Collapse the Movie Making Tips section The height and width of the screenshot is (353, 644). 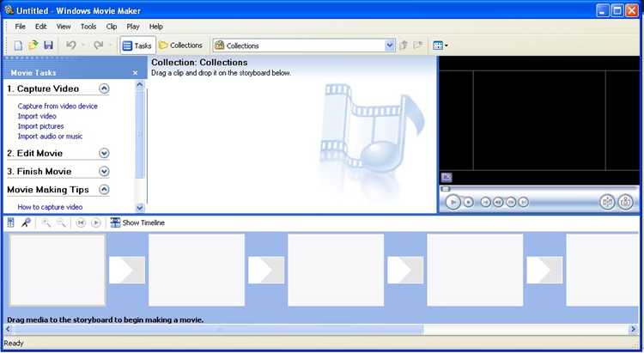pos(104,190)
